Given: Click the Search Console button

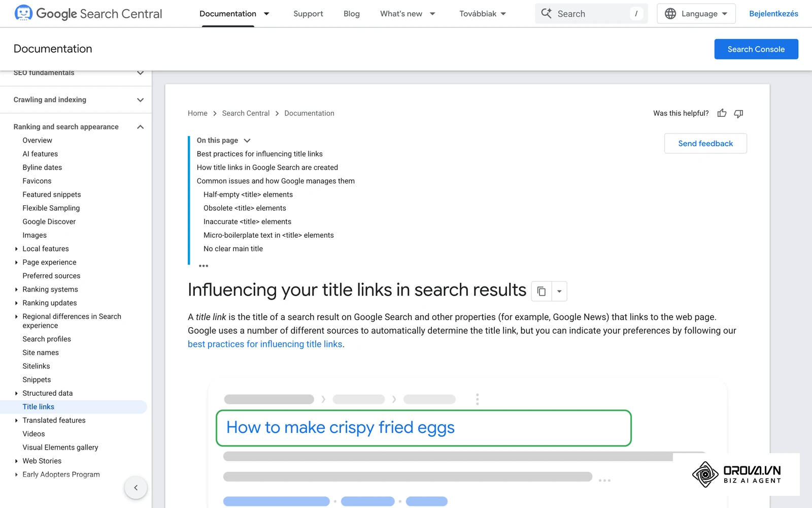Looking at the screenshot, I should pyautogui.click(x=756, y=49).
